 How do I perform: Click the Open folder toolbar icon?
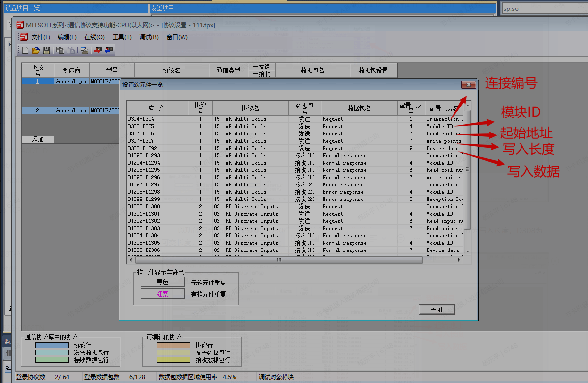pos(35,50)
